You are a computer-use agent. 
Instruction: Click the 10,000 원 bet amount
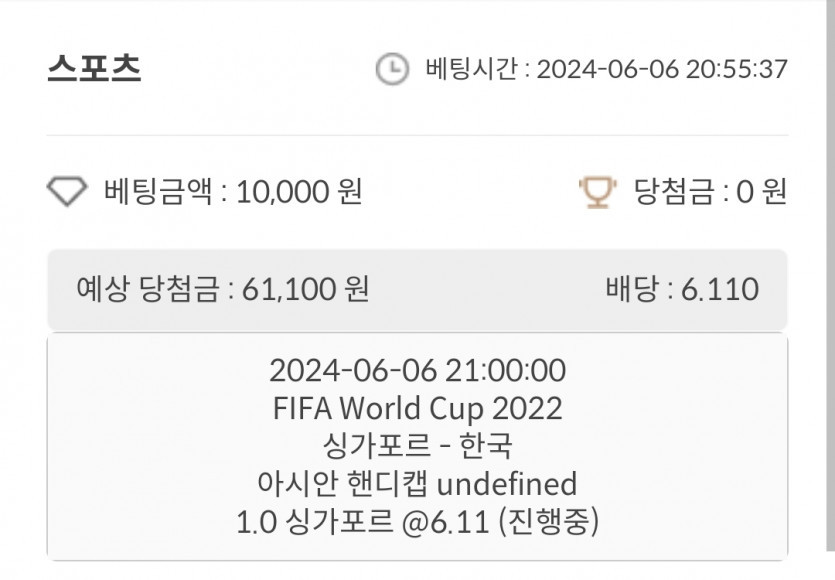tap(299, 190)
